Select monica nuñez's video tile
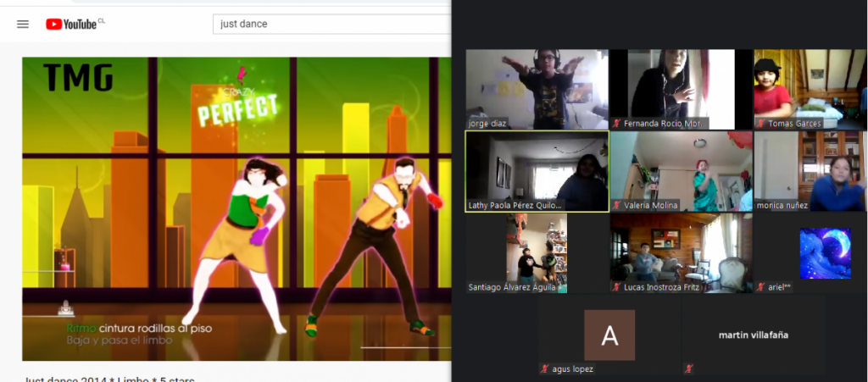The height and width of the screenshot is (382, 868). tap(809, 170)
